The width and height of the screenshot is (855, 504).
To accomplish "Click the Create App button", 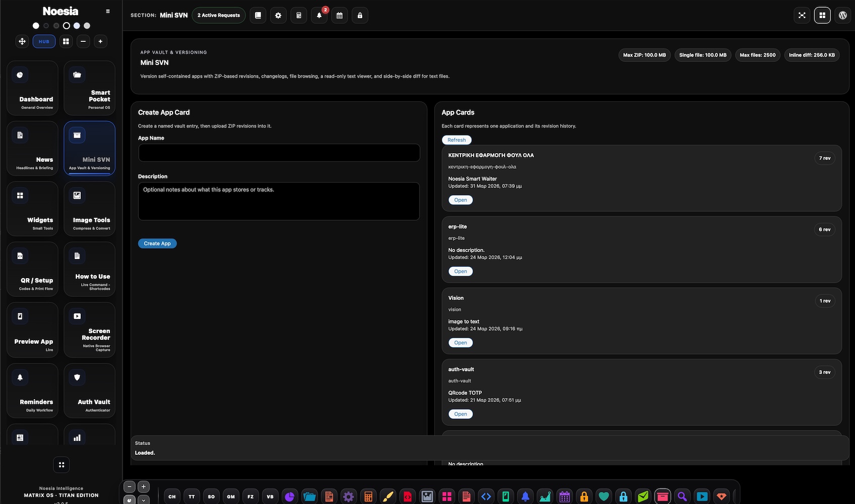I will (157, 243).
